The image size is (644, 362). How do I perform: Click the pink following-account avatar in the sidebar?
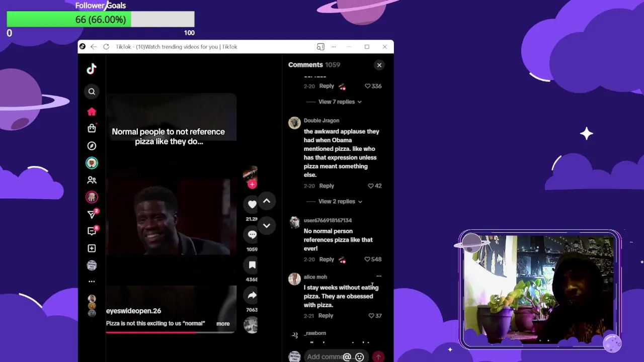(x=92, y=197)
